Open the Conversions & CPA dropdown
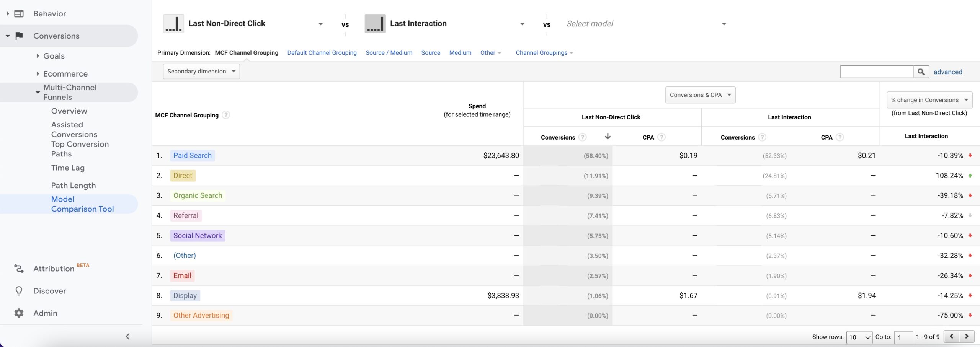980x347 pixels. (700, 95)
